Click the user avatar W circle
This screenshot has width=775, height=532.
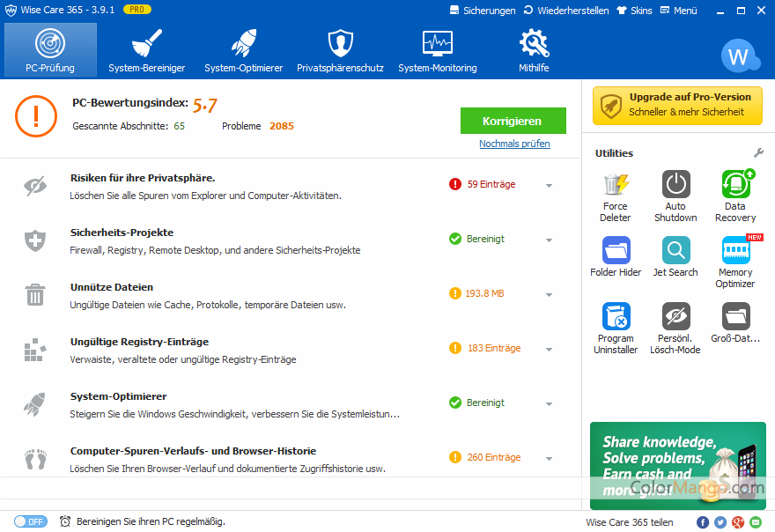737,58
